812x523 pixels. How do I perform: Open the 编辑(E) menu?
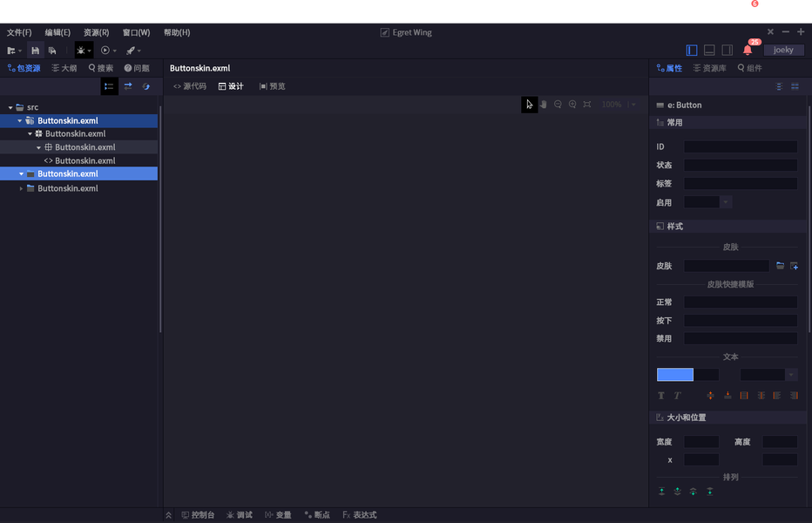(58, 32)
